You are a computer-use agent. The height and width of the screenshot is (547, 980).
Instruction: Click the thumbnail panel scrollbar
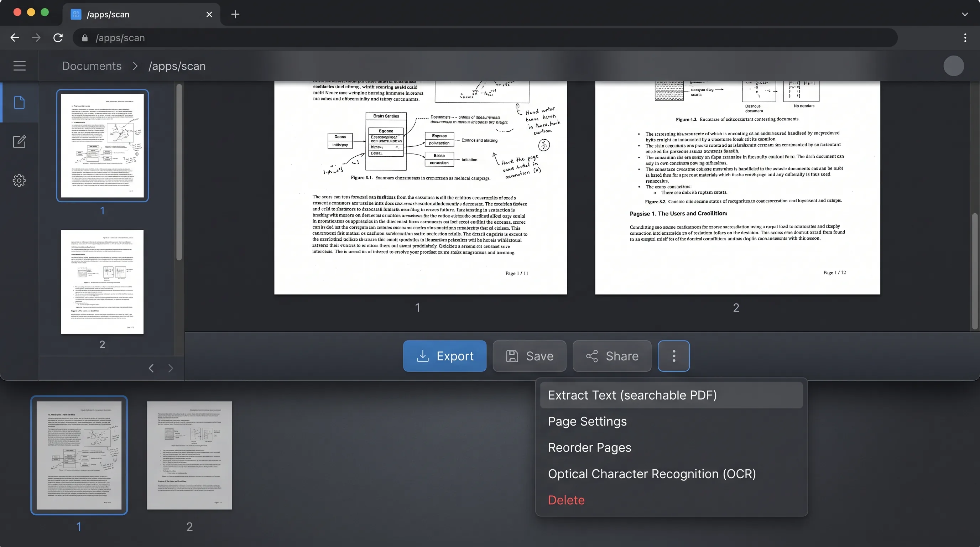pyautogui.click(x=179, y=172)
